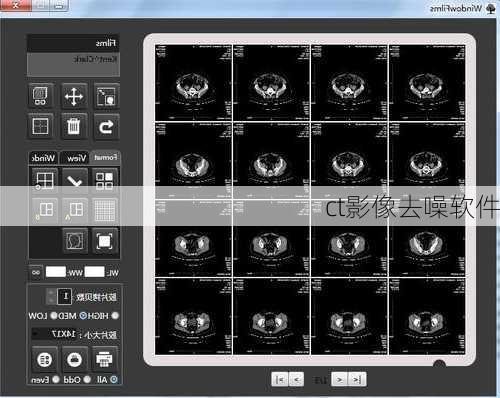500x398 pixels.
Task: Click the linked image stack icon
Action: (41, 97)
